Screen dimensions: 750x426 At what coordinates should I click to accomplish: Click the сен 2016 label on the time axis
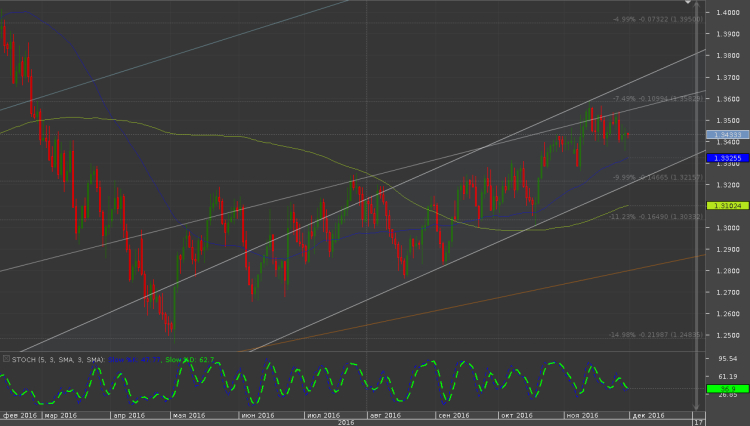(453, 415)
